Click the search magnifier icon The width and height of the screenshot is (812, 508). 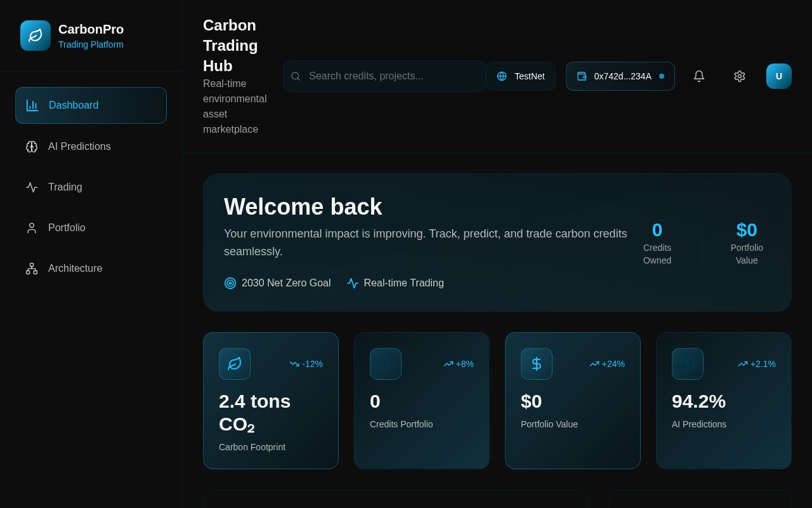pos(296,76)
